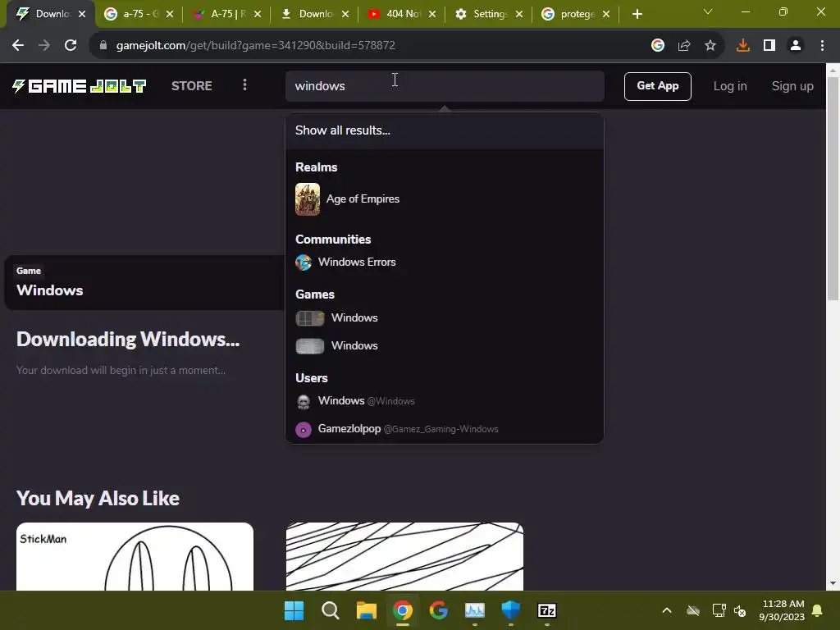
Task: Open the Chrome profile icon
Action: coord(796,46)
